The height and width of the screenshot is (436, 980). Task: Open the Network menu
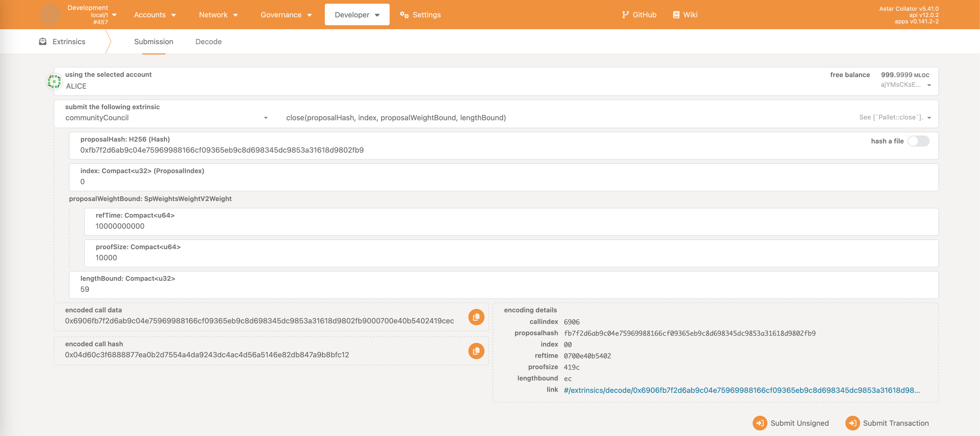click(x=218, y=15)
